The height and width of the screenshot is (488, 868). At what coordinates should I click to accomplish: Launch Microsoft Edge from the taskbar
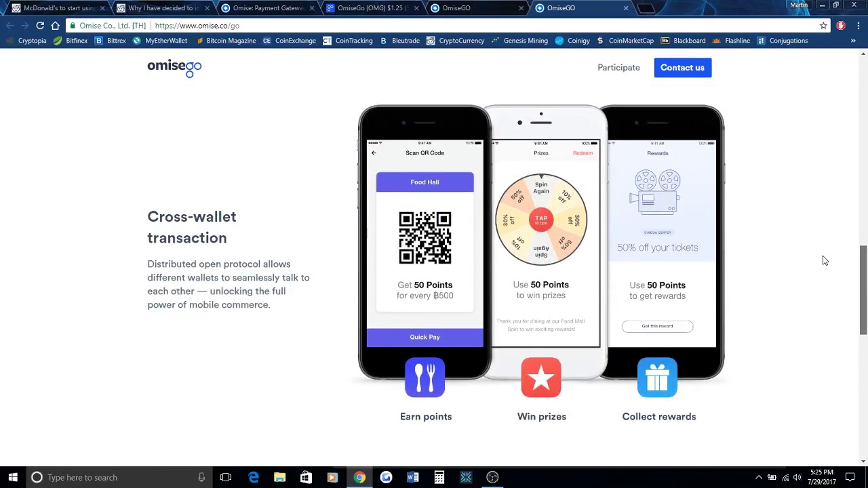pyautogui.click(x=253, y=477)
